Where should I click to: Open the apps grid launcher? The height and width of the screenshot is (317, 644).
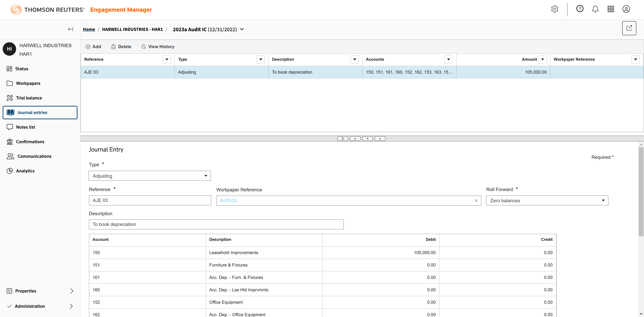pos(610,9)
